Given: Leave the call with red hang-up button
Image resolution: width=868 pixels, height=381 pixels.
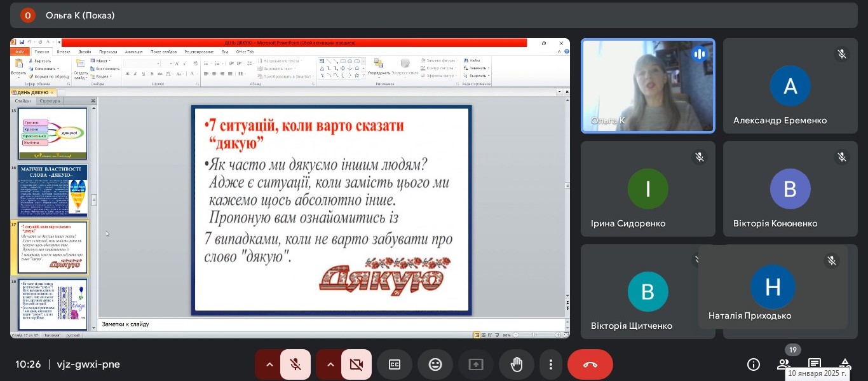Looking at the screenshot, I should pos(590,364).
